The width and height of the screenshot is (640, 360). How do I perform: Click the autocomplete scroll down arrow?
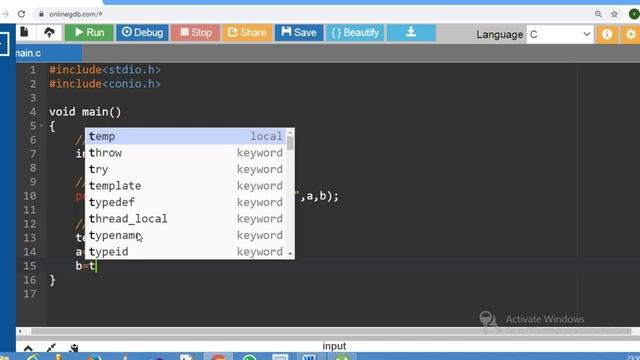(290, 254)
